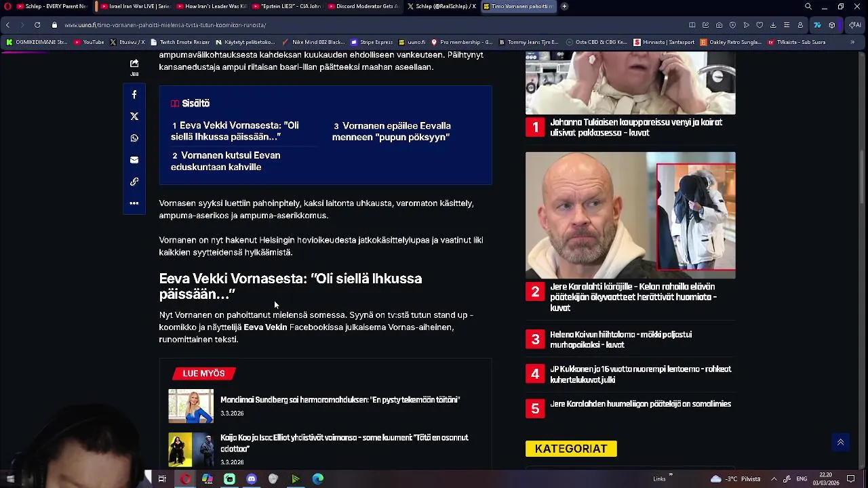This screenshot has width=868, height=488.
Task: Jump to section 1 'Eeva Vekki Vornasesta'
Action: tap(235, 131)
